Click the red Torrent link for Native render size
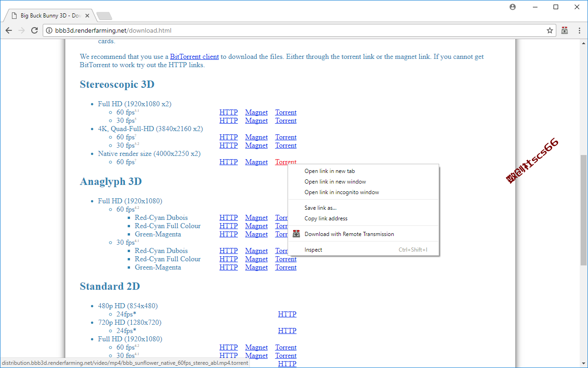Screen dimensions: 588x368 pos(286,161)
